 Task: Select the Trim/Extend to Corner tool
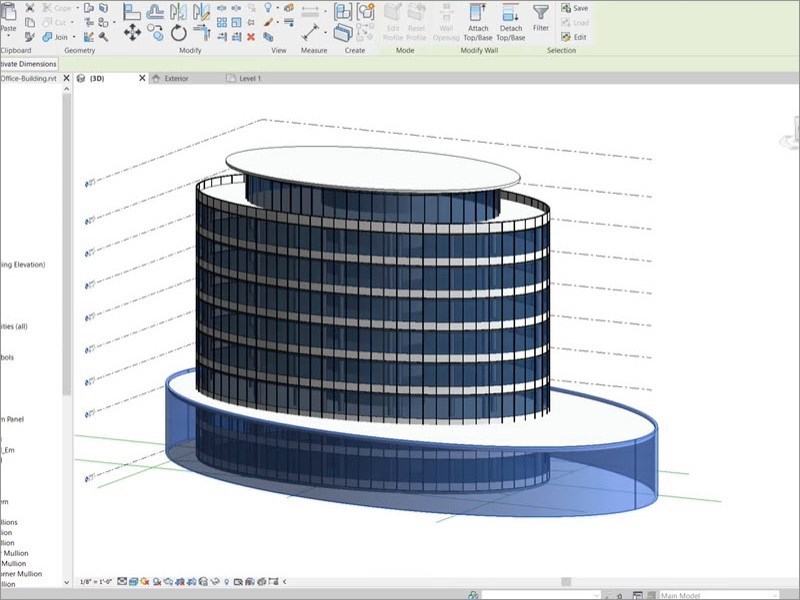(x=202, y=32)
